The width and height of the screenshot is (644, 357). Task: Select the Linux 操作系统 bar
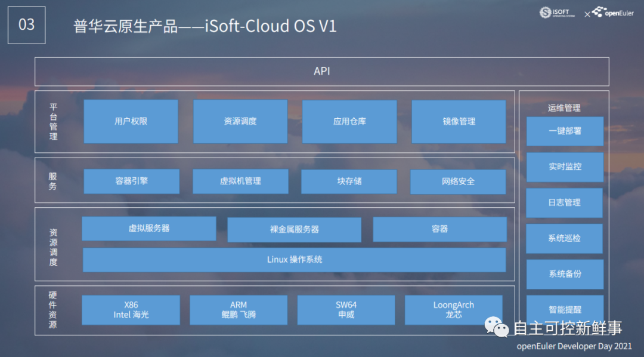pos(294,260)
